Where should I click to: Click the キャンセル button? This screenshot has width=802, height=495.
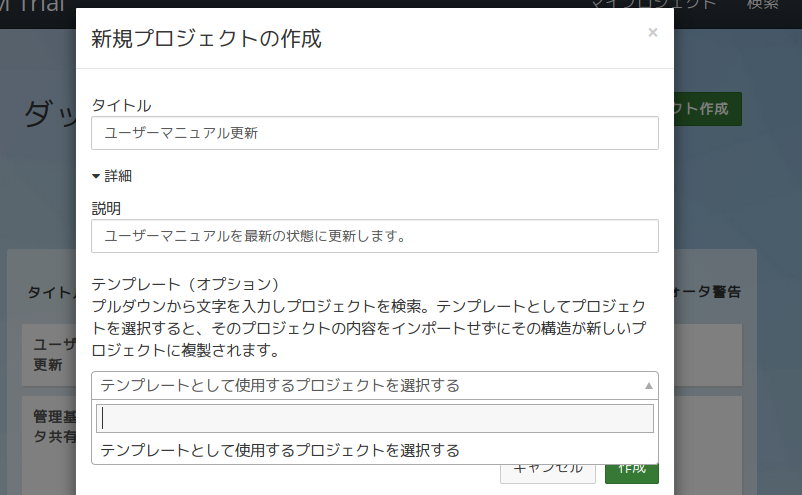click(x=548, y=474)
